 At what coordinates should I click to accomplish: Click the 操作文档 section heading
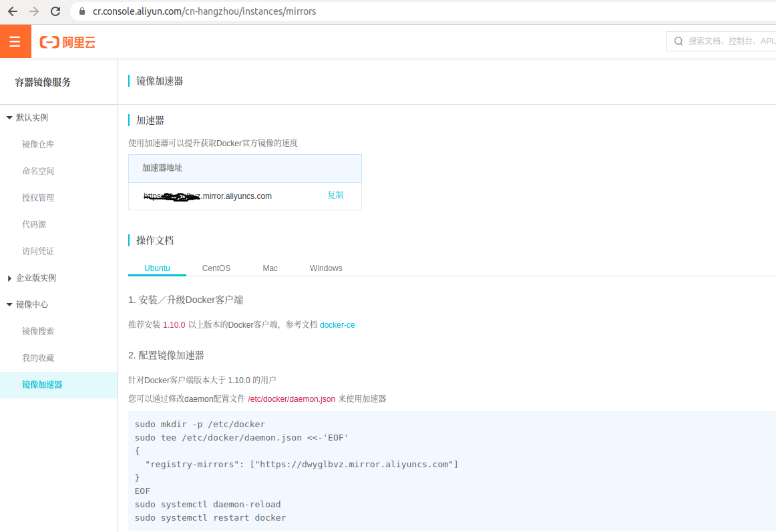click(155, 240)
